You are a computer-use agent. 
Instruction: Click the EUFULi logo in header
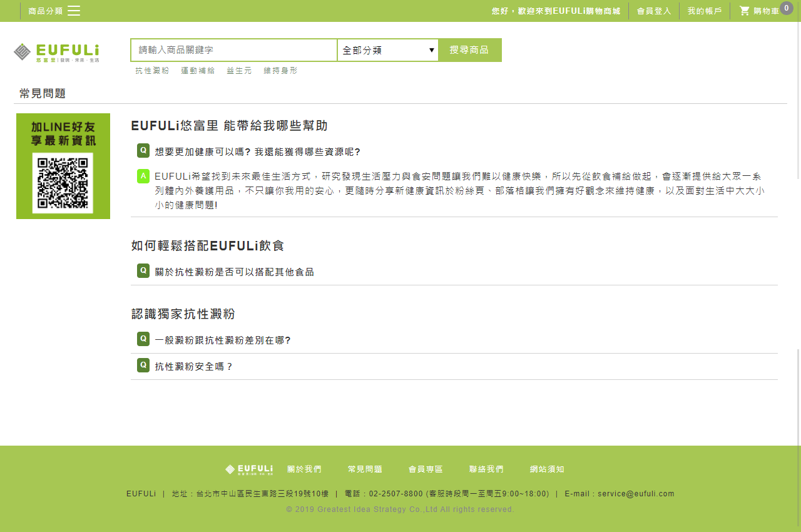(56, 53)
